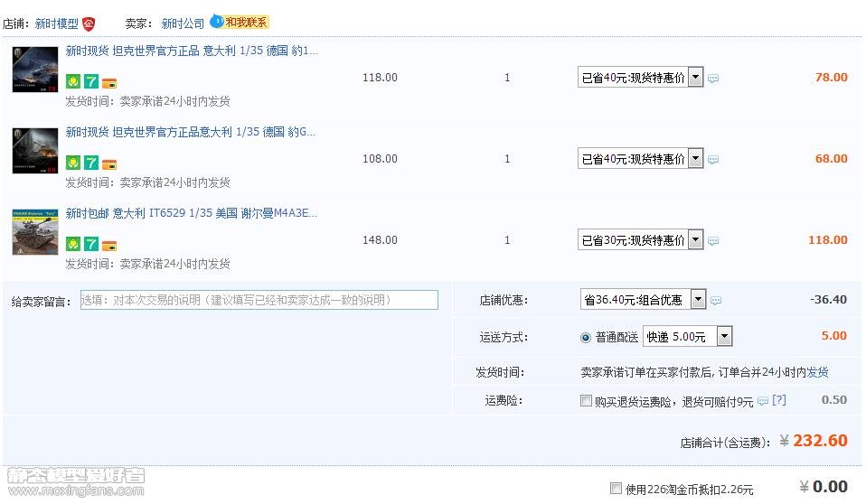Click unit price 148.00

380,239
